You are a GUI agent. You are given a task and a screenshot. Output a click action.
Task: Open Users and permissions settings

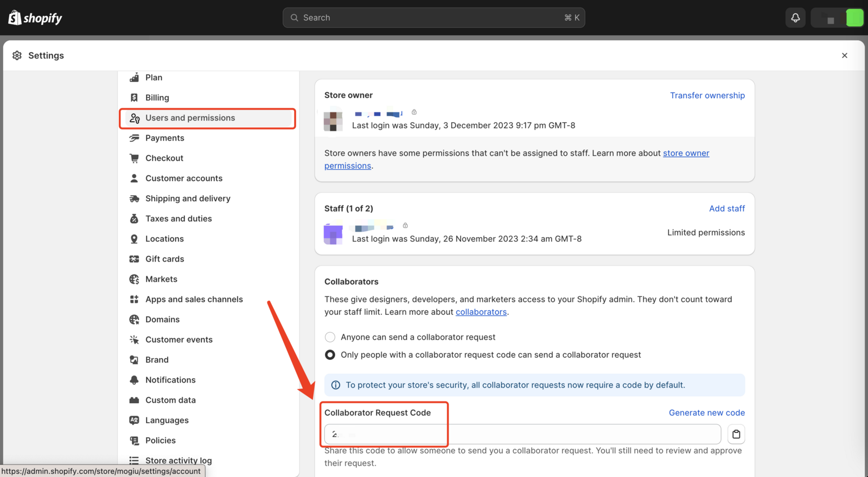190,118
